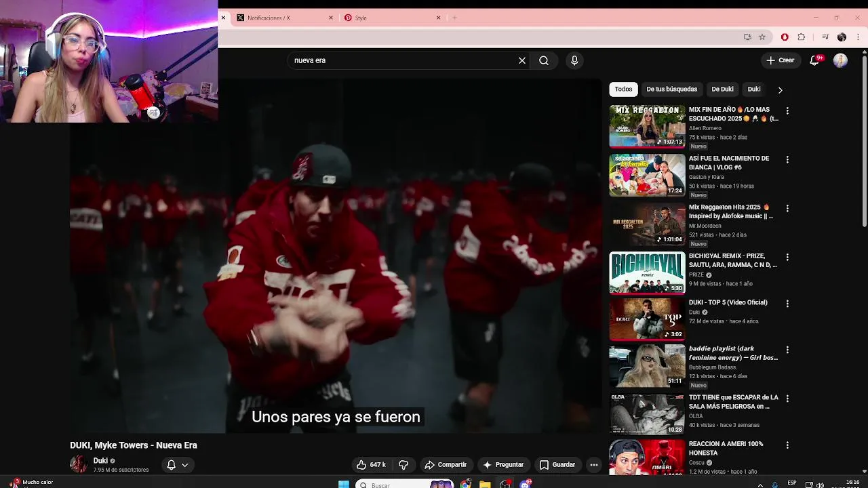Close the Notificaciones / X tab

(331, 18)
